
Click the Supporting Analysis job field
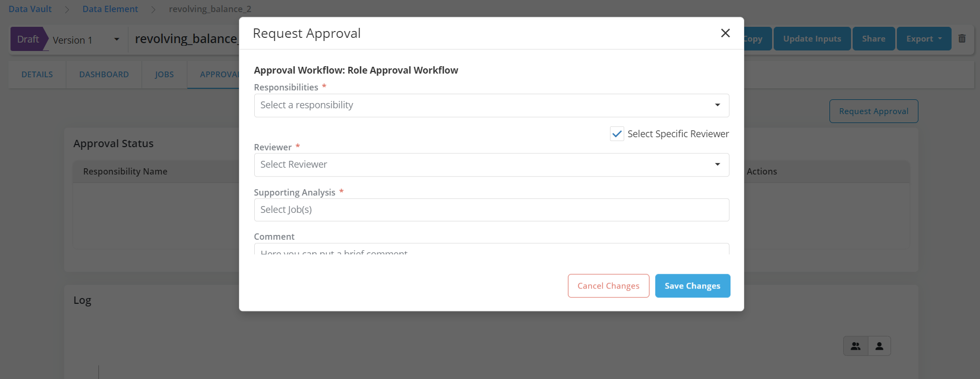[x=491, y=210]
